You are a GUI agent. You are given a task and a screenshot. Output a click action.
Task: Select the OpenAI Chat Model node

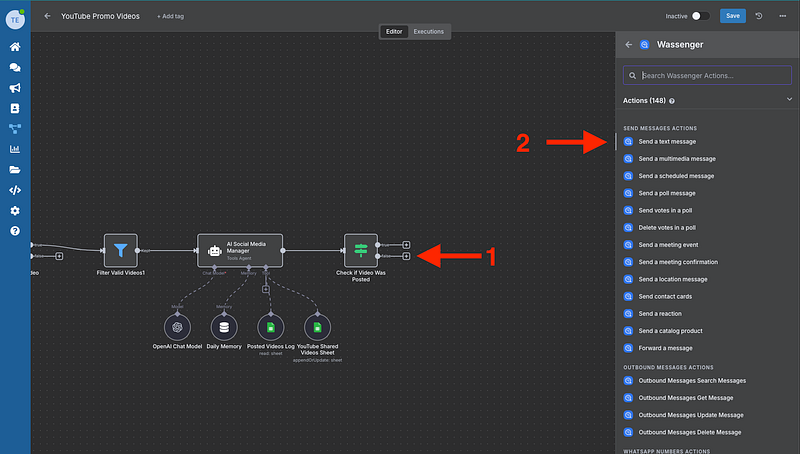(177, 326)
